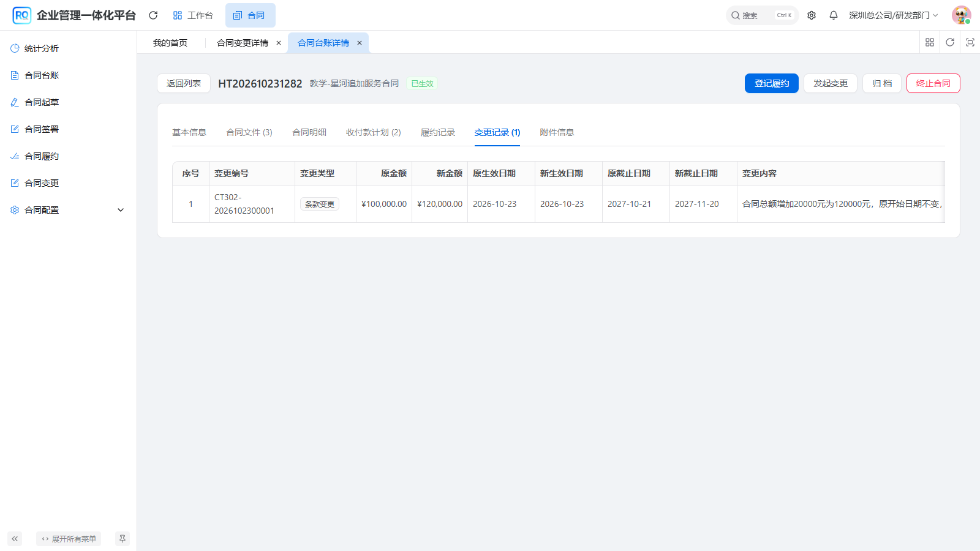Open the 基本信息 tab
Screen dimensions: 980x551
[189, 132]
